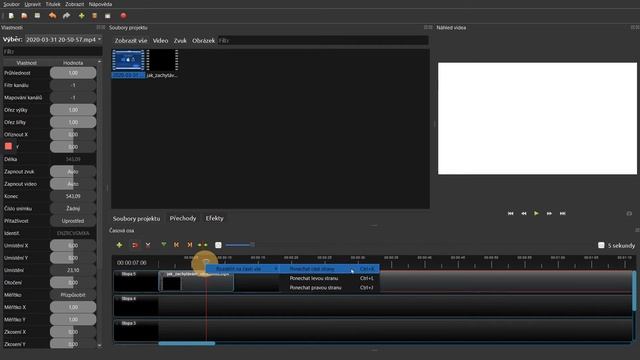Click the green plus Import Files icon
The height and width of the screenshot is (360, 640).
pyautogui.click(x=82, y=16)
